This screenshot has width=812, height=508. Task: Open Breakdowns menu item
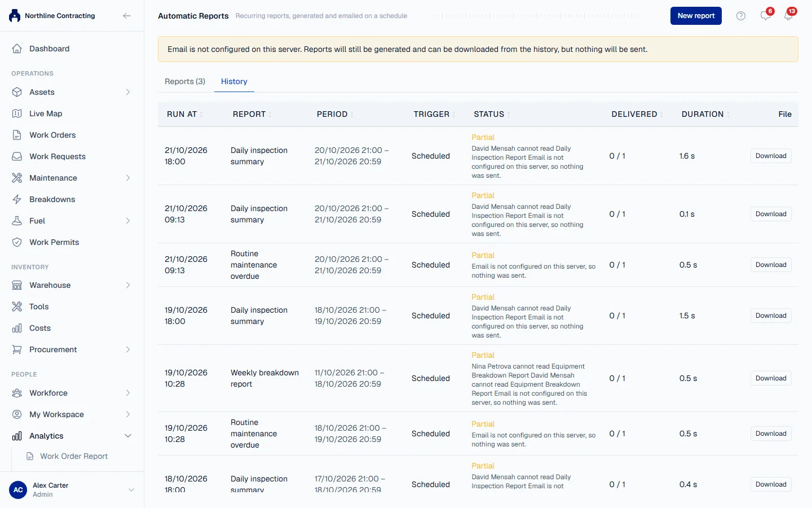point(72,199)
